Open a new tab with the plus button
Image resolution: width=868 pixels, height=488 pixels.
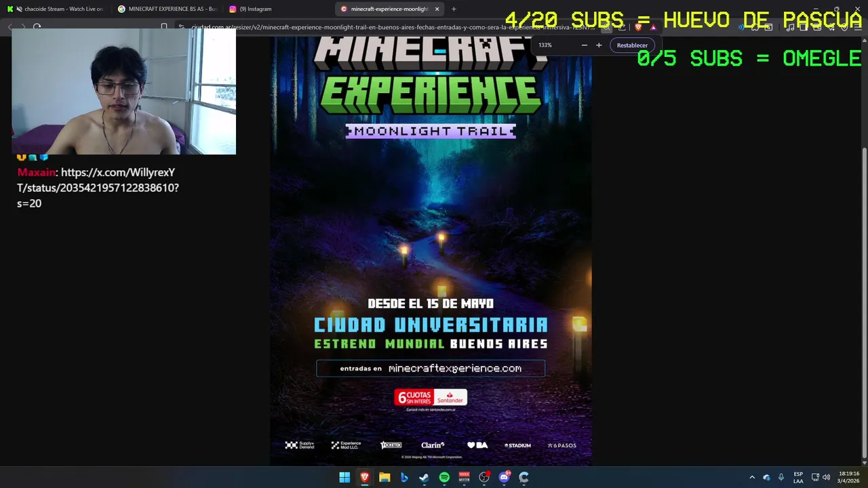pyautogui.click(x=454, y=9)
